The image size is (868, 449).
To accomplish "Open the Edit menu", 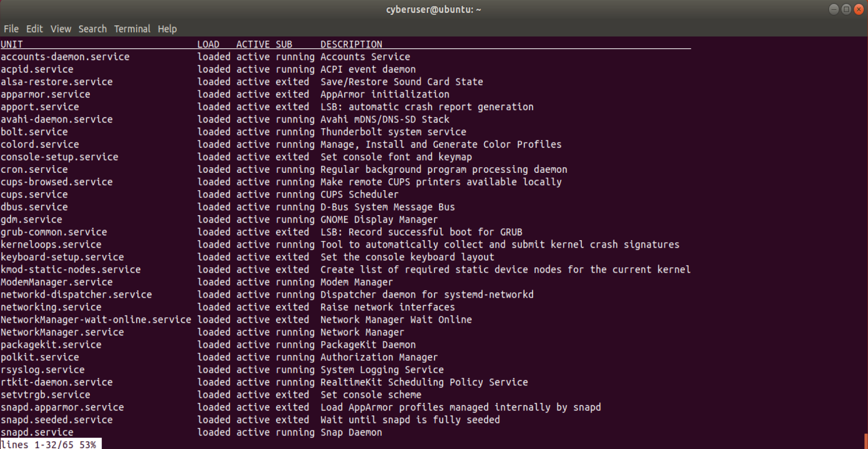I will click(34, 29).
